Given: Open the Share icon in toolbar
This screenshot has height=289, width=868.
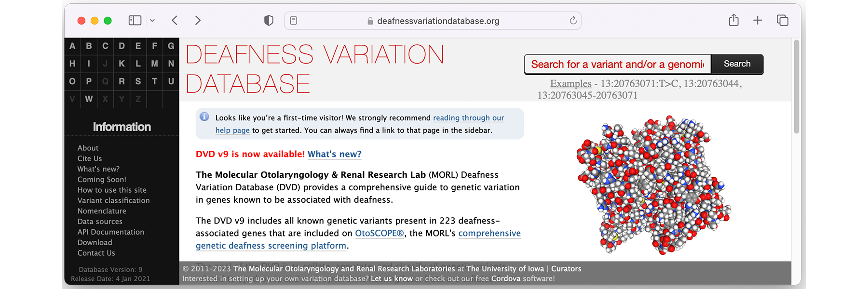Looking at the screenshot, I should point(733,20).
